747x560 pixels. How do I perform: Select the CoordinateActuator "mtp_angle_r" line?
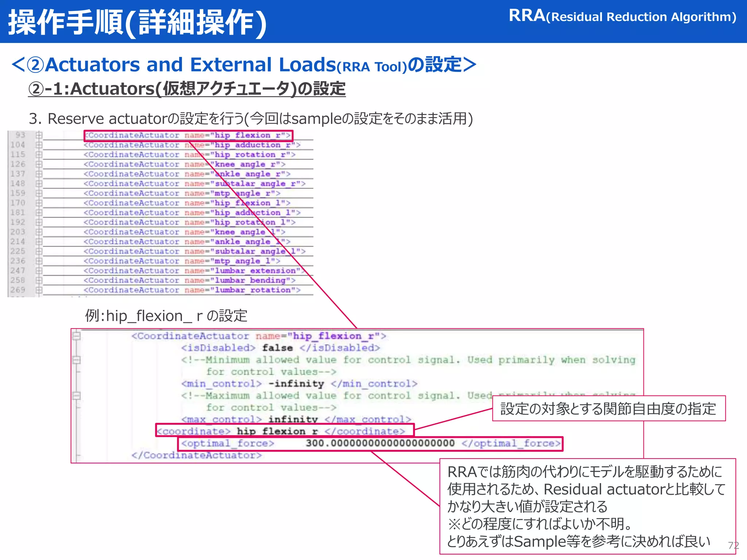(182, 193)
